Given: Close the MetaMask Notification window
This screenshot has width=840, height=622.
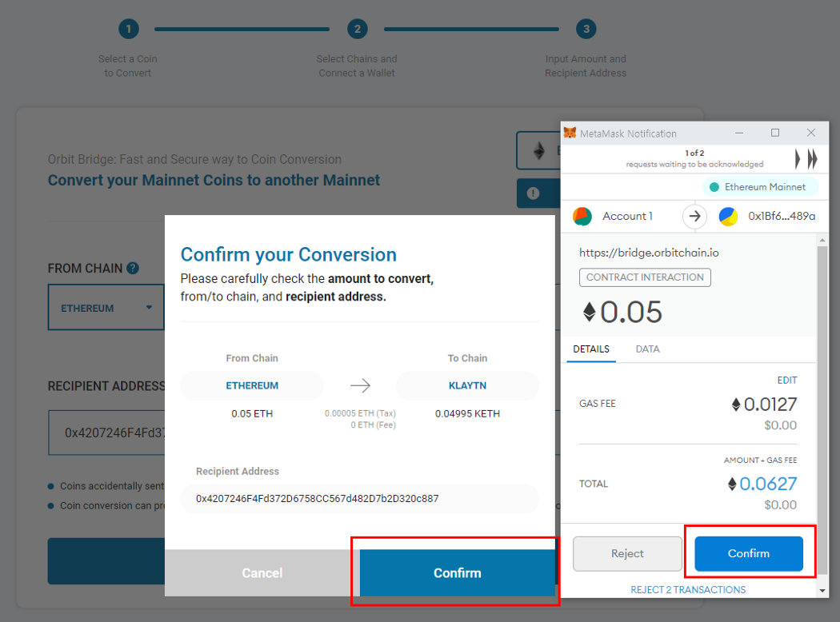Looking at the screenshot, I should click(811, 133).
